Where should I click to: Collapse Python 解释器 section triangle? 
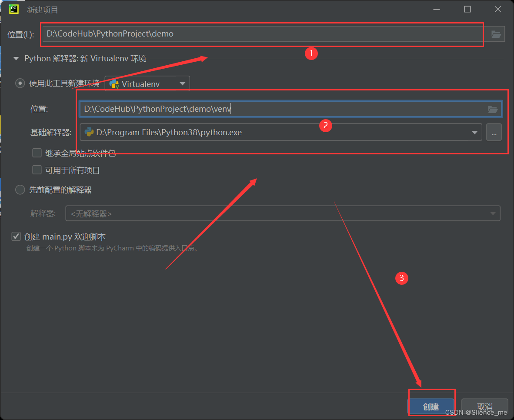click(16, 59)
